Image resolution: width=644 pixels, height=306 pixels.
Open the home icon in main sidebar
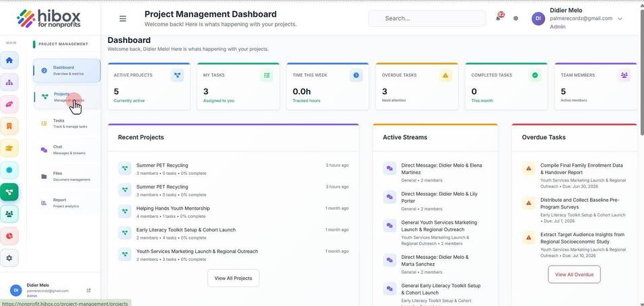click(9, 60)
